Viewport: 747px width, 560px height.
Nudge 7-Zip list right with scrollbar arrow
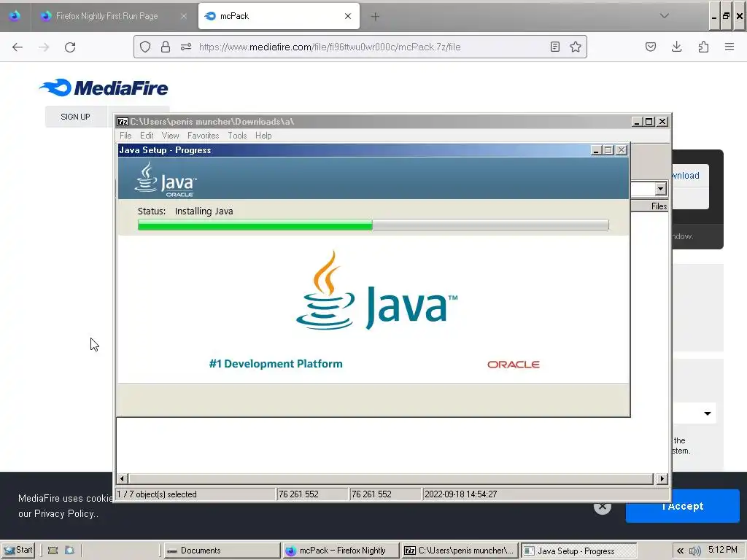click(x=662, y=478)
